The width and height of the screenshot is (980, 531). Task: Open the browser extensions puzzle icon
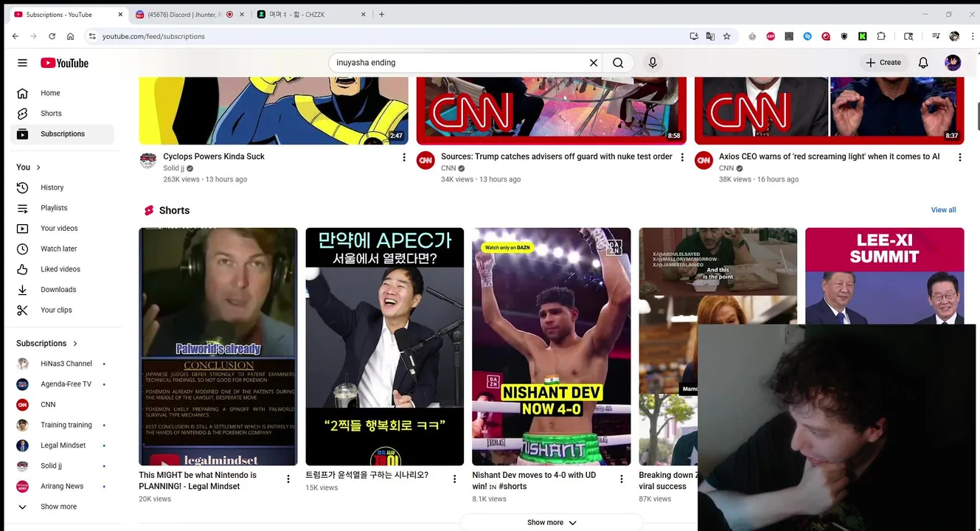point(881,36)
